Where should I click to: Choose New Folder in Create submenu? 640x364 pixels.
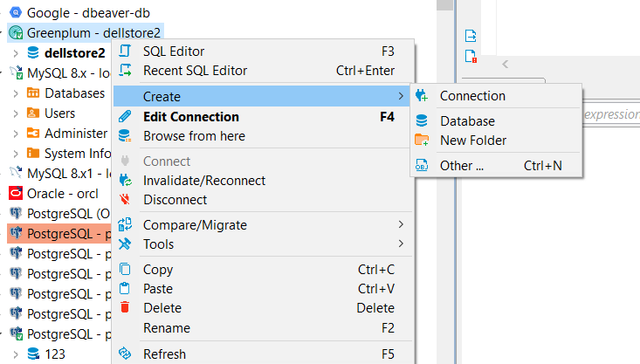click(496, 141)
